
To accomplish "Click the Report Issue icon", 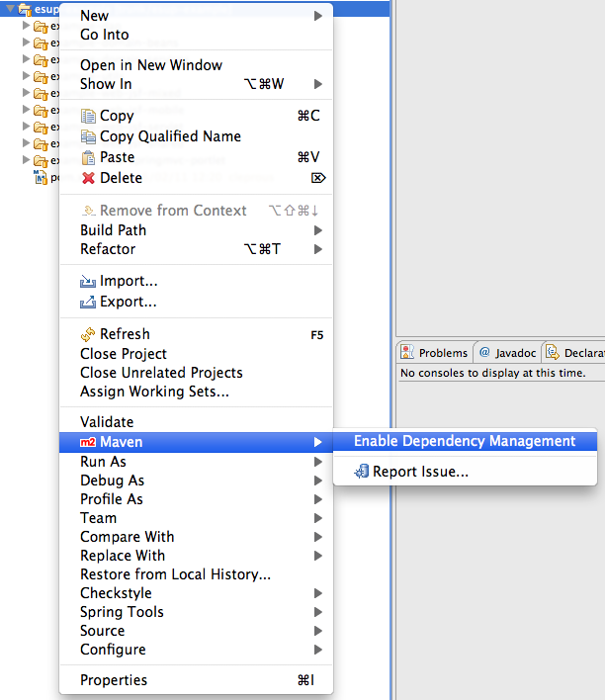I will click(363, 472).
